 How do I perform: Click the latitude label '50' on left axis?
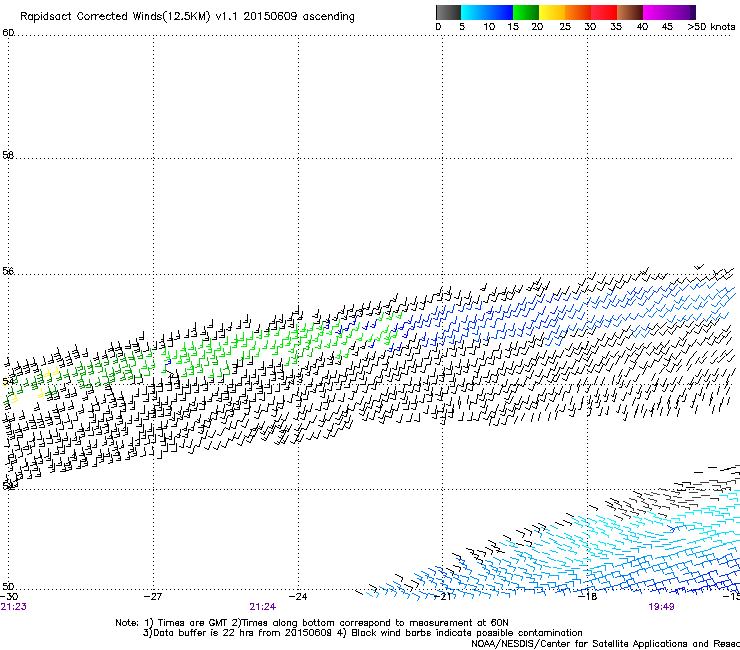[x=8, y=586]
